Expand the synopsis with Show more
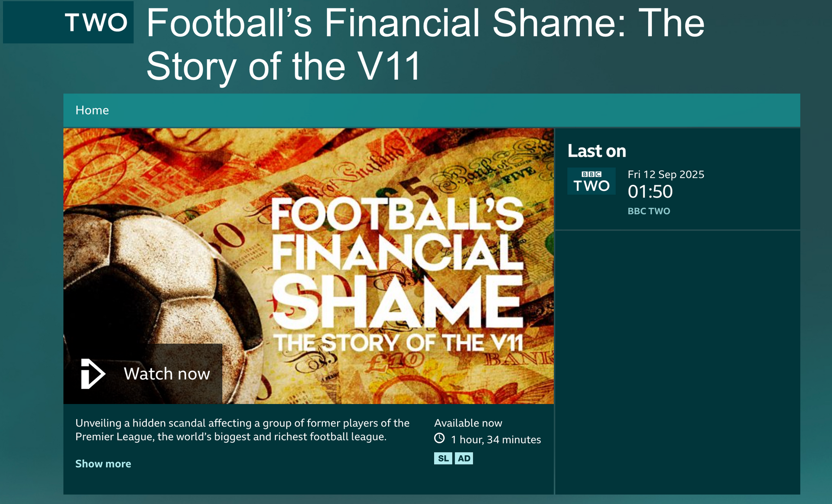Screen dimensions: 832x504 pos(103,464)
